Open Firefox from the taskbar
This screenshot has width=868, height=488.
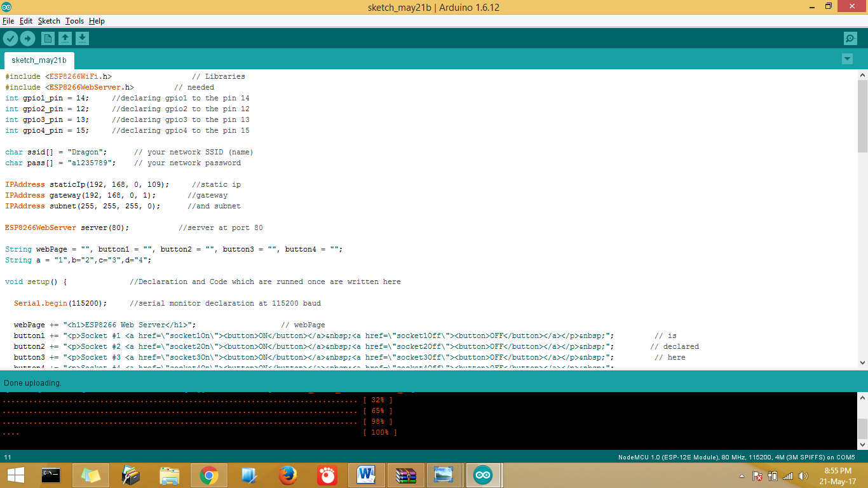(288, 475)
